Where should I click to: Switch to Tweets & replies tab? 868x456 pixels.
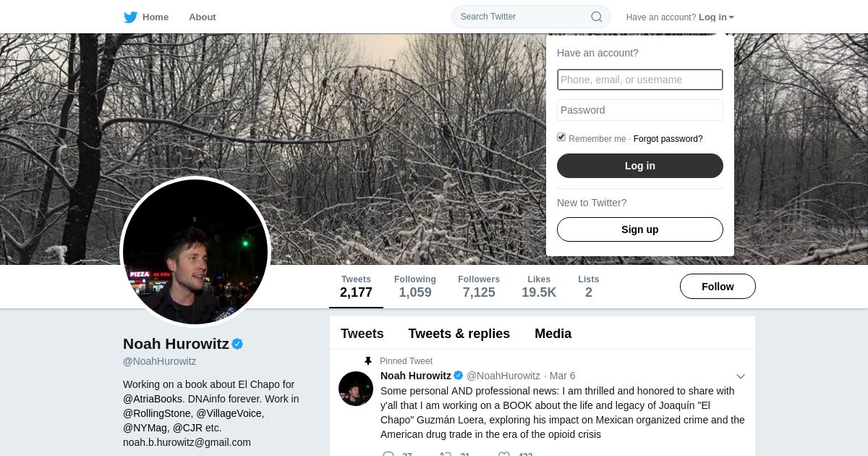(x=459, y=334)
